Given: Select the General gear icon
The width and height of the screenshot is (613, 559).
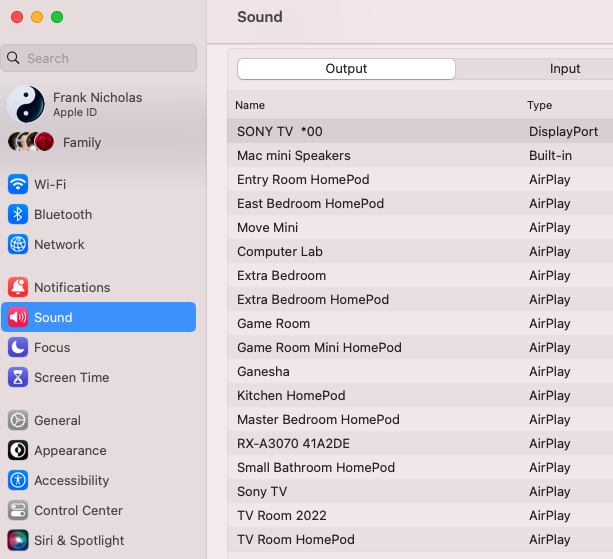Looking at the screenshot, I should (x=18, y=420).
